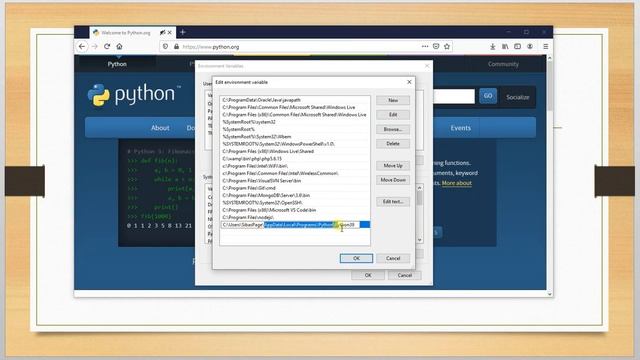This screenshot has width=640, height=360.
Task: Reload the python.org page
Action: [107, 47]
